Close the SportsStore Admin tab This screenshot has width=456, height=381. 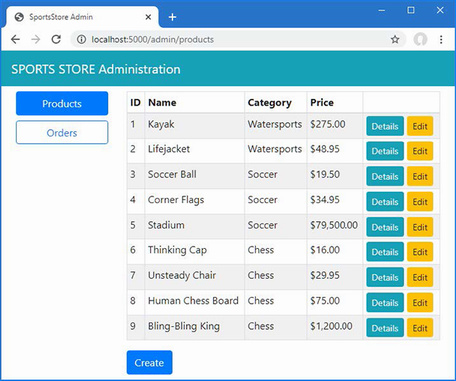point(148,17)
